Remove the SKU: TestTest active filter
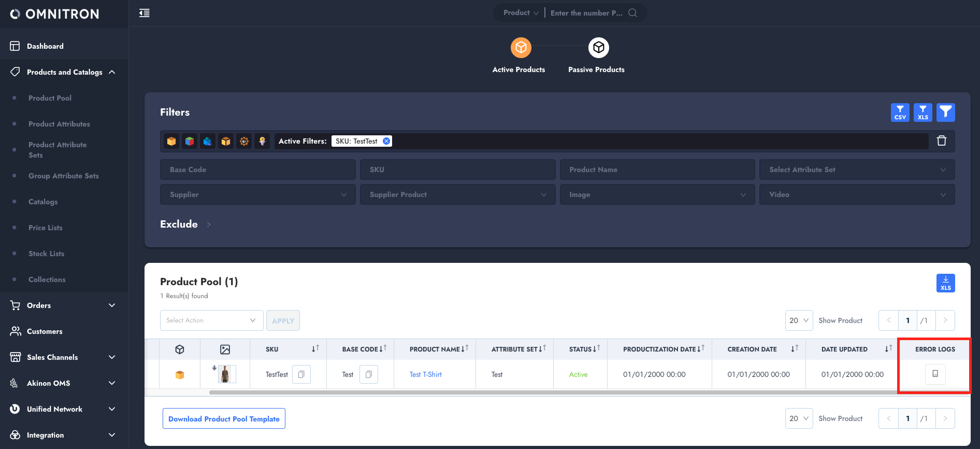This screenshot has width=980, height=449. (386, 141)
